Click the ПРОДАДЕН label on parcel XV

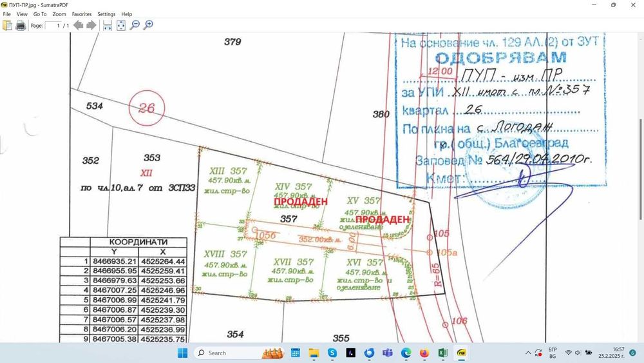pos(383,219)
